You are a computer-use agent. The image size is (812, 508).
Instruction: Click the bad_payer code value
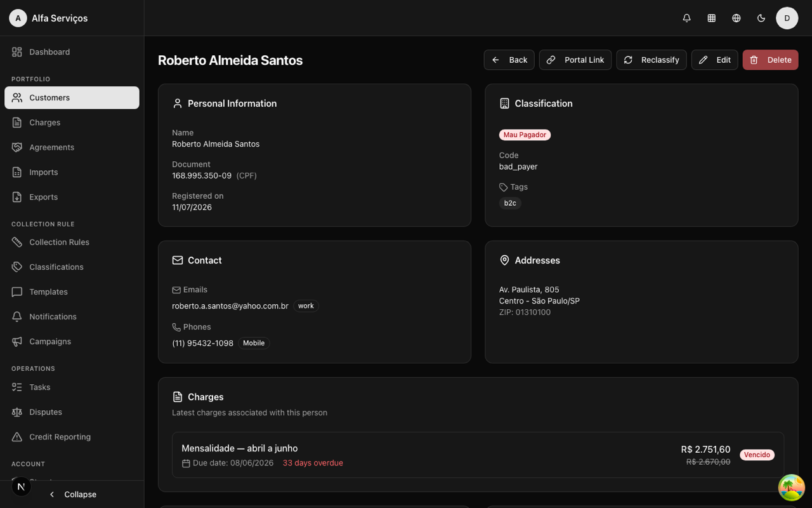click(x=518, y=166)
